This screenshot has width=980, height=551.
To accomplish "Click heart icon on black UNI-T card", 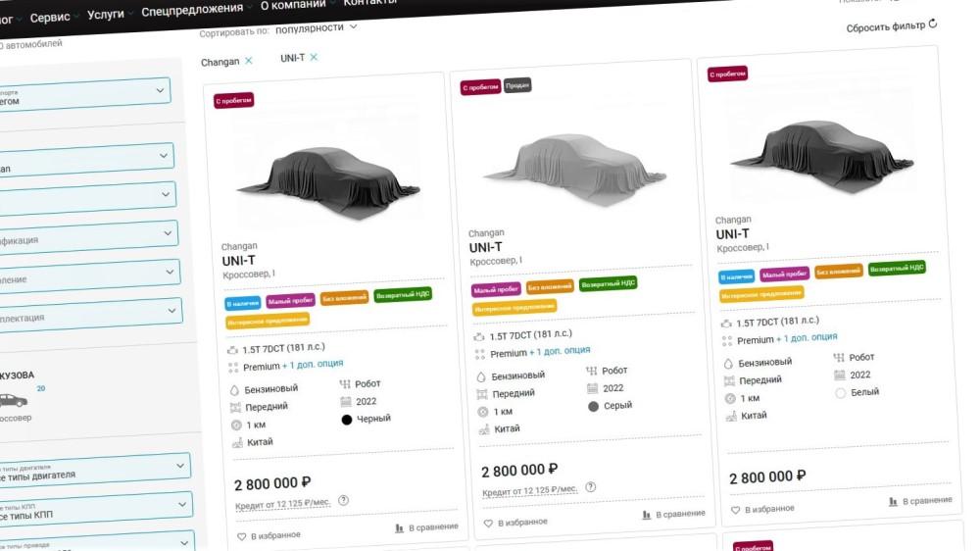I will tap(242, 536).
